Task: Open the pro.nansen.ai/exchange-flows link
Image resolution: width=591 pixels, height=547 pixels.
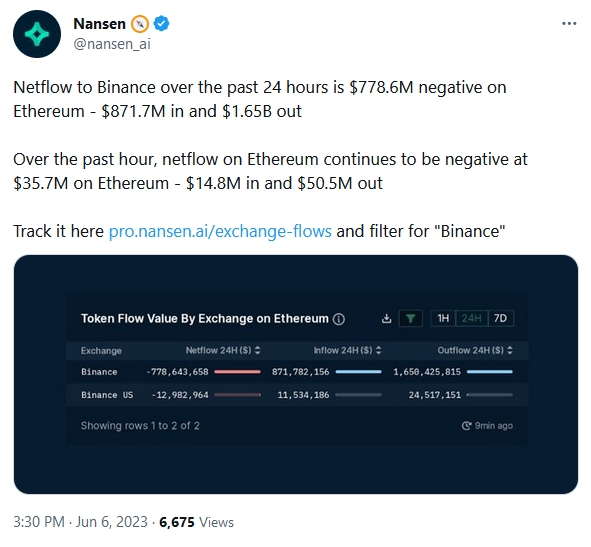Action: pos(220,231)
